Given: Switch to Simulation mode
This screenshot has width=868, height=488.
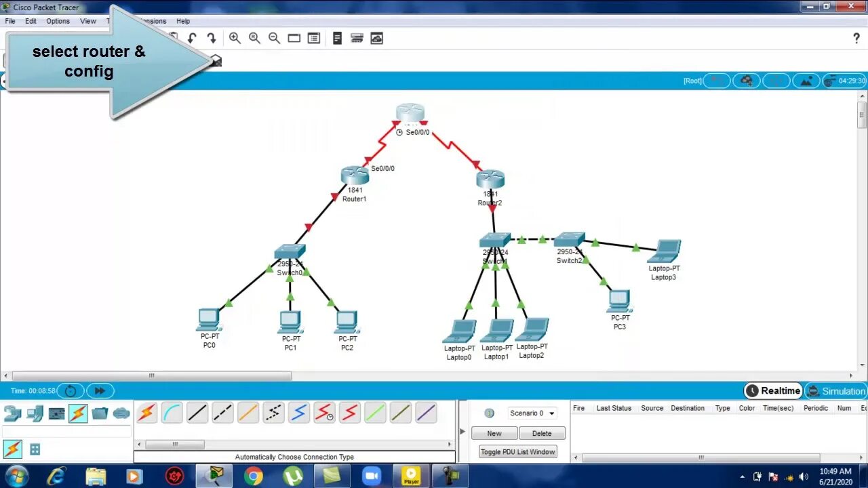Looking at the screenshot, I should tap(835, 391).
